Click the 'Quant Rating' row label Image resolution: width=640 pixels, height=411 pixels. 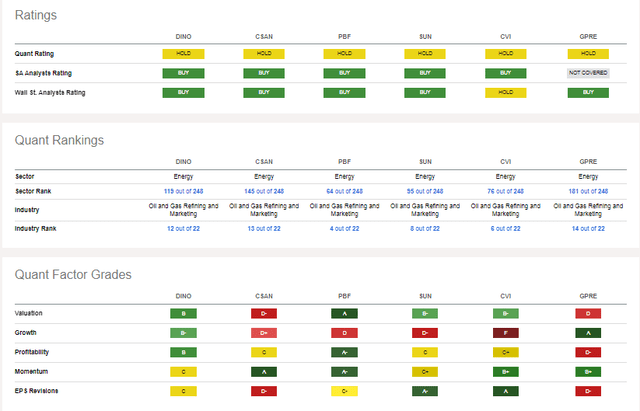click(x=34, y=53)
